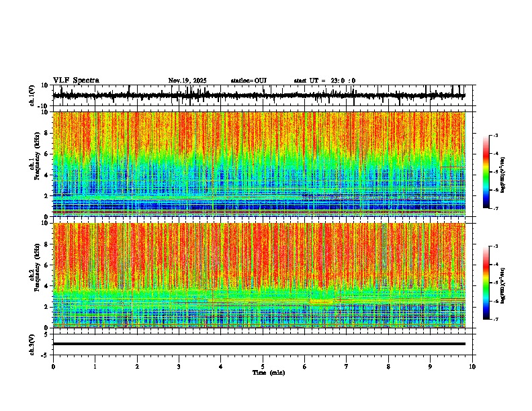
Task: Click the ch.2 spectrogram color scale bar
Action: tap(486, 283)
